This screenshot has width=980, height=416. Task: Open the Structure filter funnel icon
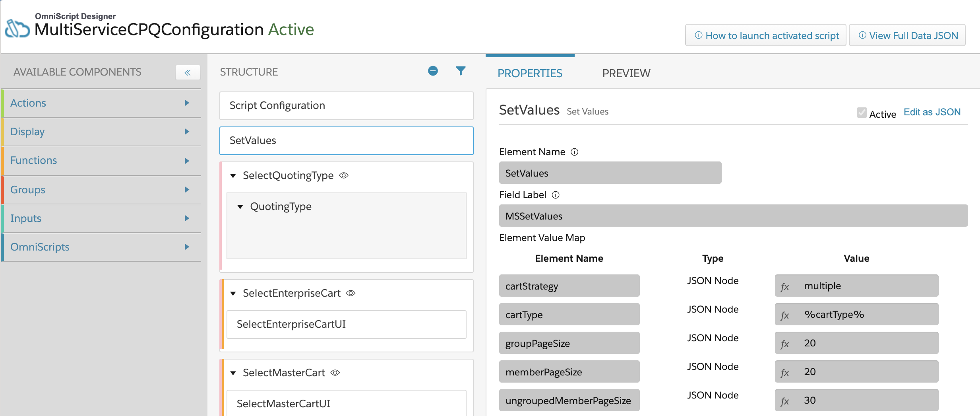(x=461, y=71)
